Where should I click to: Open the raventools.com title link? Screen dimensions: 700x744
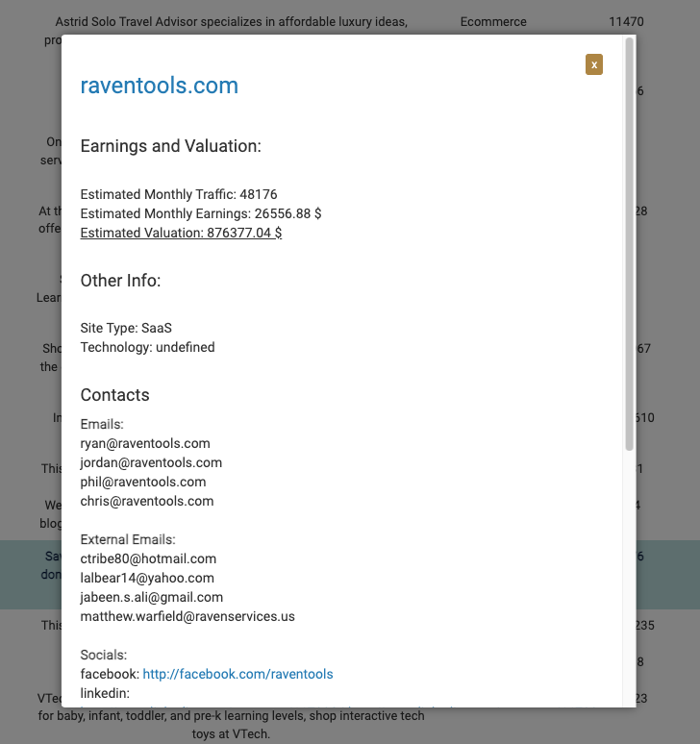click(159, 86)
